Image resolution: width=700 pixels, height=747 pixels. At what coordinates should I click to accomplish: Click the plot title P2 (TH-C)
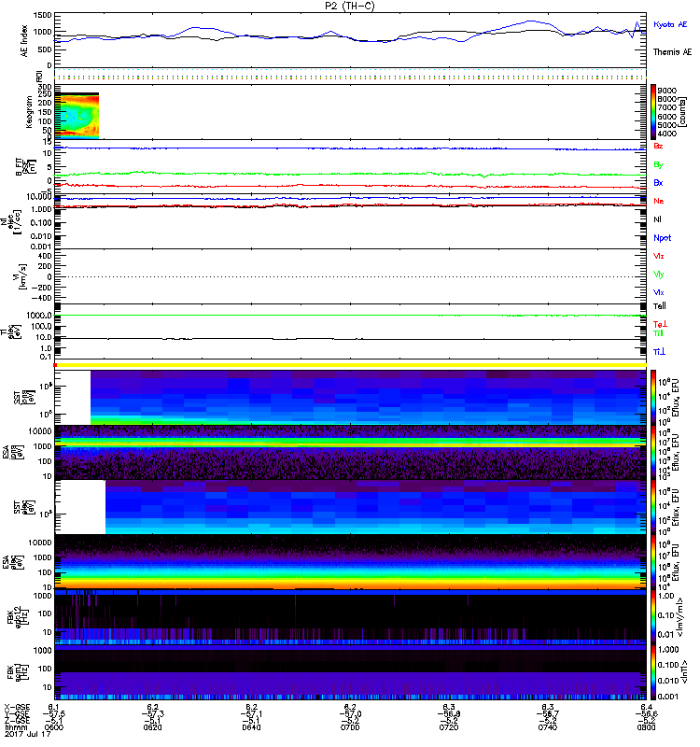click(x=350, y=6)
